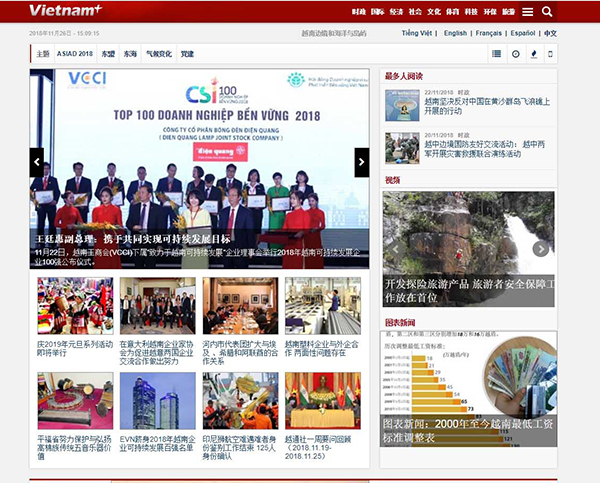600x483 pixels.
Task: Click the search magnifier icon
Action: [x=547, y=12]
